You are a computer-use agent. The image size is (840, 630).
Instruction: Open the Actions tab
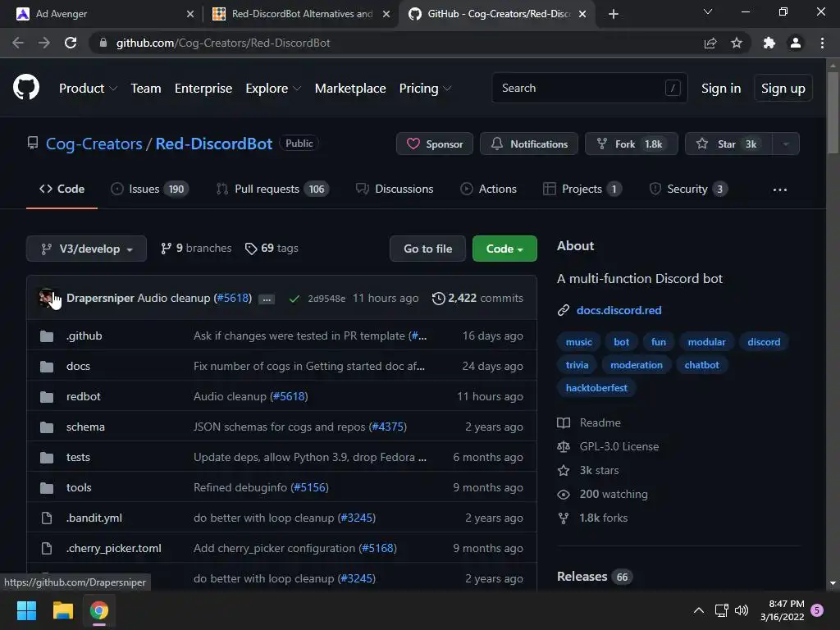pyautogui.click(x=488, y=189)
